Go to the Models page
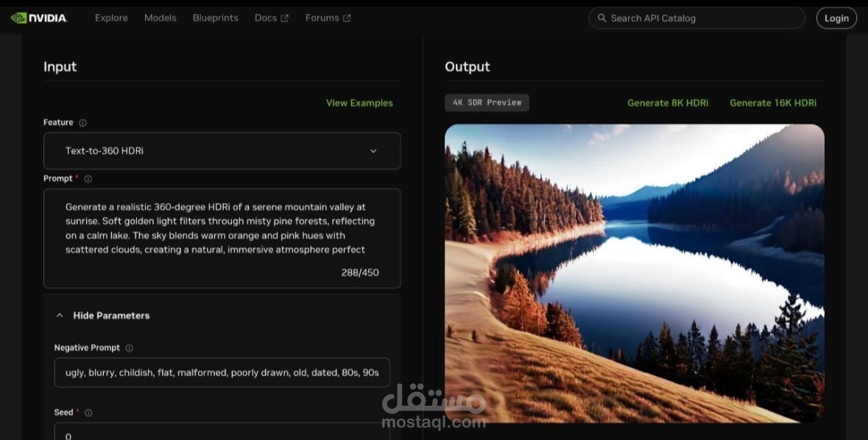The height and width of the screenshot is (440, 868). [x=160, y=18]
